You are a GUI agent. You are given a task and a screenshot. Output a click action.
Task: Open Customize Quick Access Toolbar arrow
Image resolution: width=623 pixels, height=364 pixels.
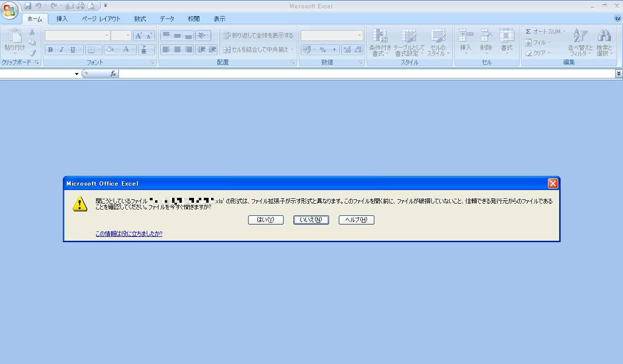click(x=105, y=6)
